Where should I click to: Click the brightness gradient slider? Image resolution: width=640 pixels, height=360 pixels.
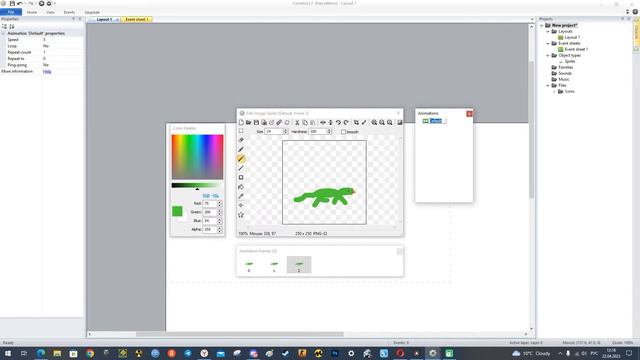coord(198,185)
